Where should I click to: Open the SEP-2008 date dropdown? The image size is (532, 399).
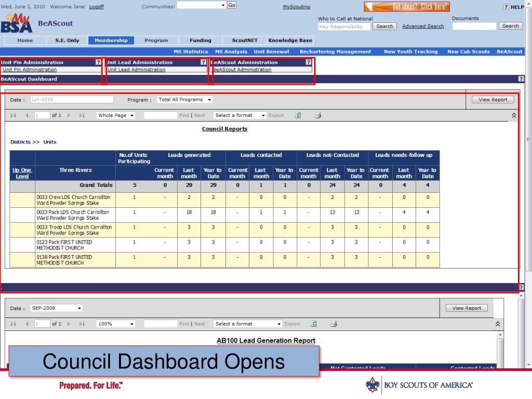click(56, 308)
